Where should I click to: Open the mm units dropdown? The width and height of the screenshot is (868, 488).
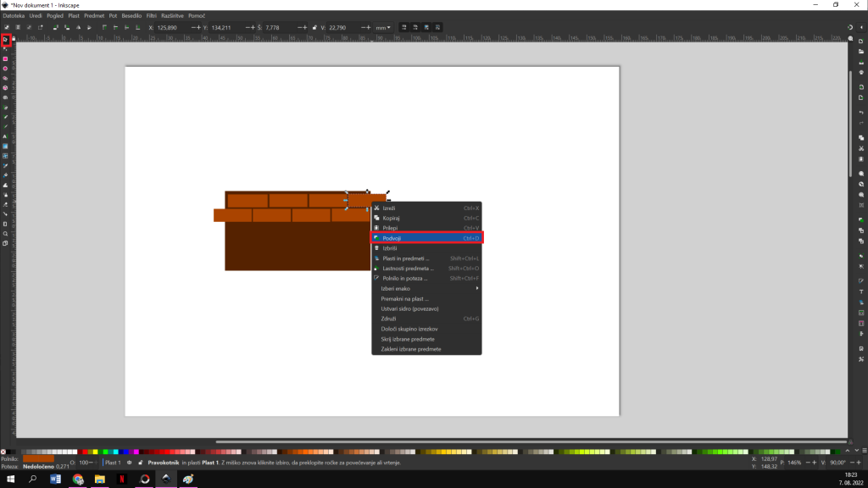383,27
